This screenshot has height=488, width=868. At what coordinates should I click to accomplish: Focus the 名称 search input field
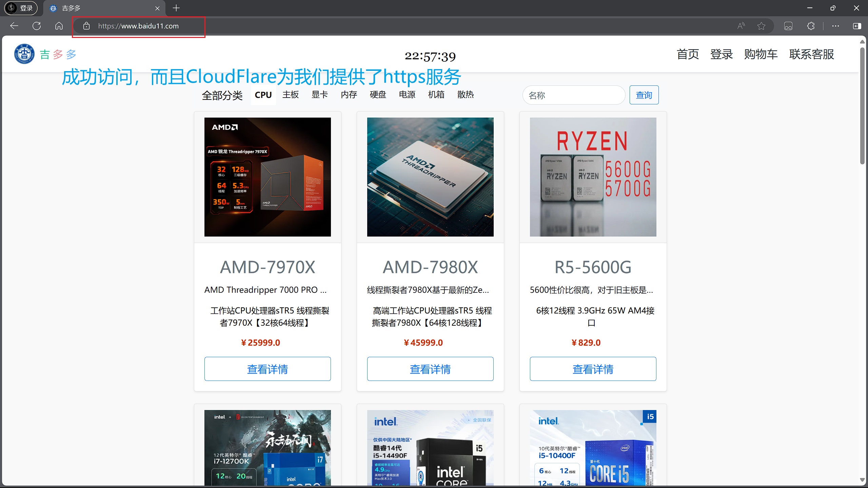573,95
